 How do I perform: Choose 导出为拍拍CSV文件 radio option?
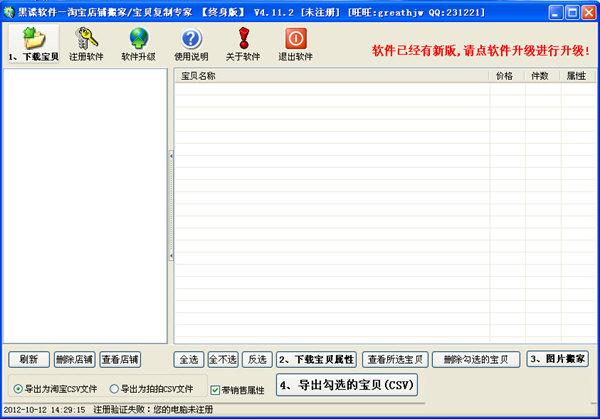(x=113, y=388)
